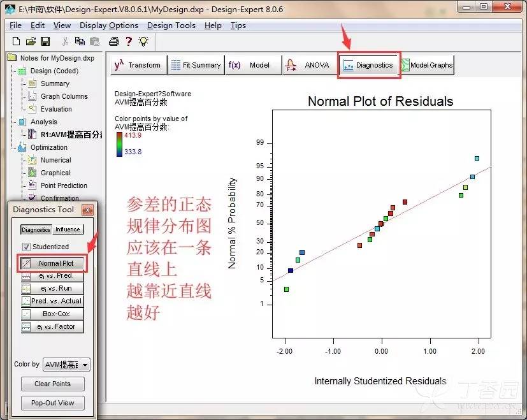Click the 413.9 maximum legend value

(x=133, y=135)
